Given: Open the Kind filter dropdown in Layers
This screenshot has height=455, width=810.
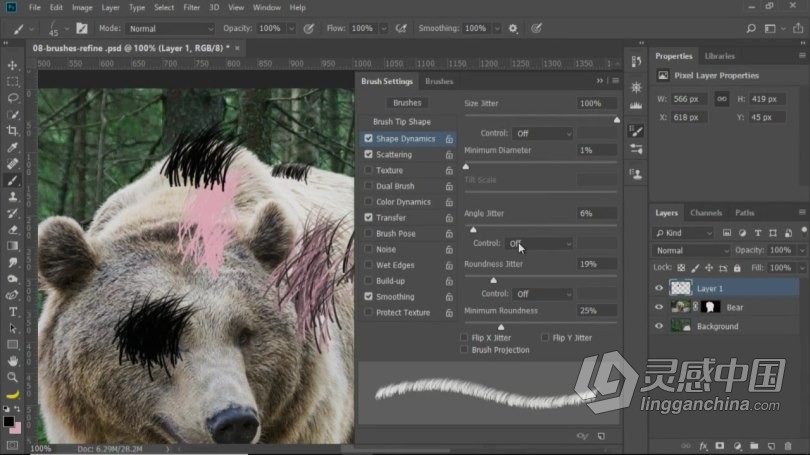Looking at the screenshot, I should pyautogui.click(x=684, y=233).
